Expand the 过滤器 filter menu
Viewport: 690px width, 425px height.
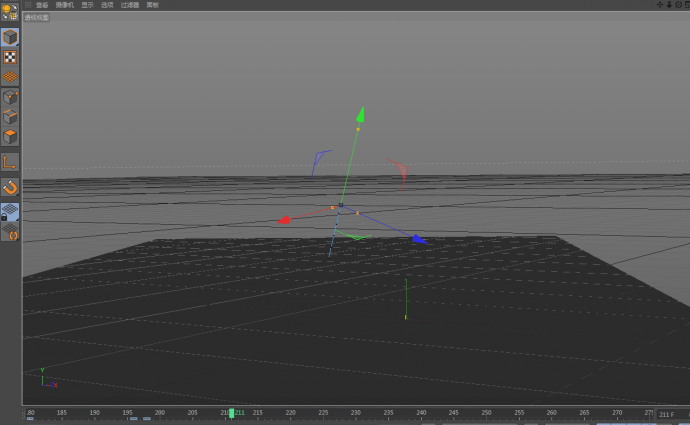(x=130, y=5)
